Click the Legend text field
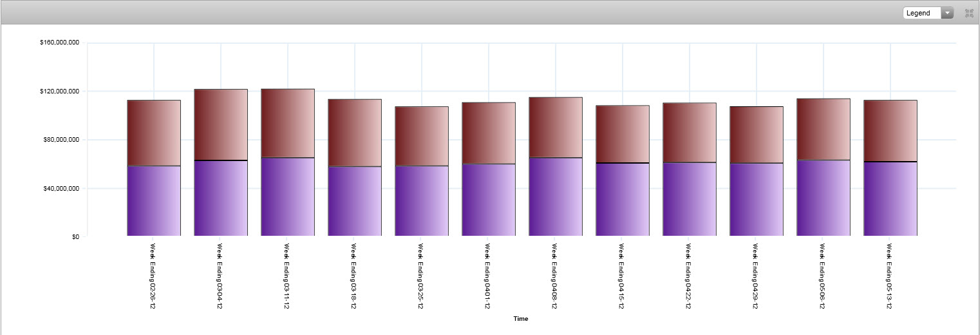Viewport: 980px width, 335px height. pyautogui.click(x=921, y=13)
